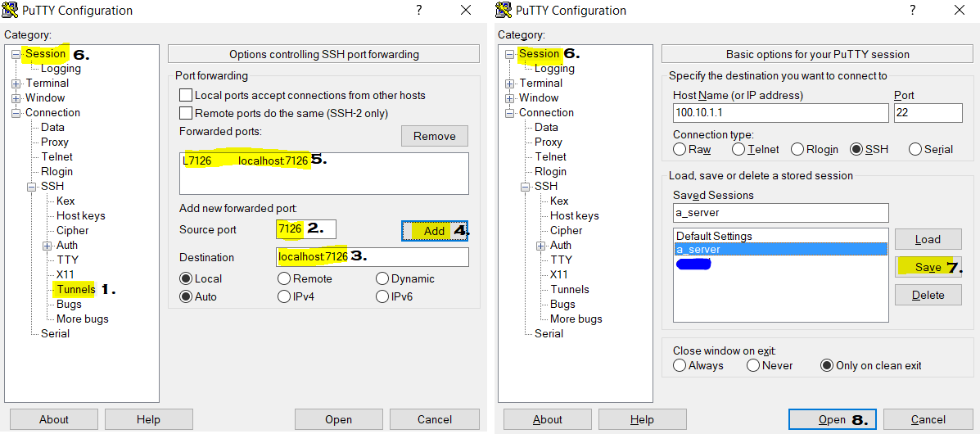The image size is (980, 434).
Task: Select Only on clean exit option
Action: (827, 365)
